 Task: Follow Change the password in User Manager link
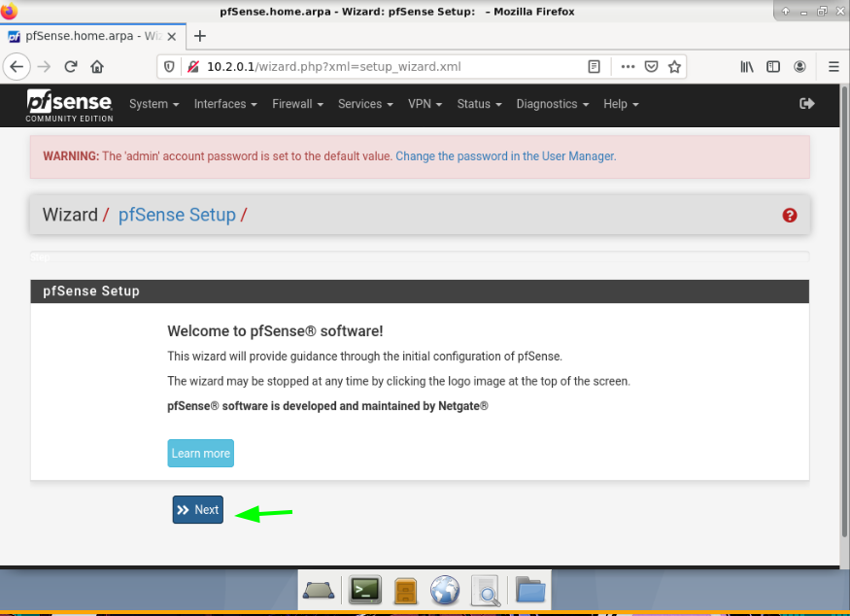click(506, 156)
